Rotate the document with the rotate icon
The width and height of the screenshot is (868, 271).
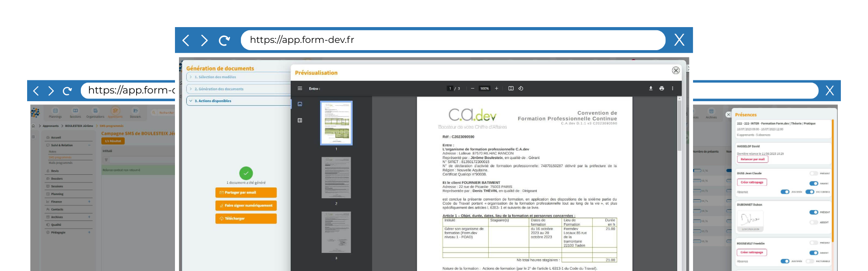tap(521, 89)
